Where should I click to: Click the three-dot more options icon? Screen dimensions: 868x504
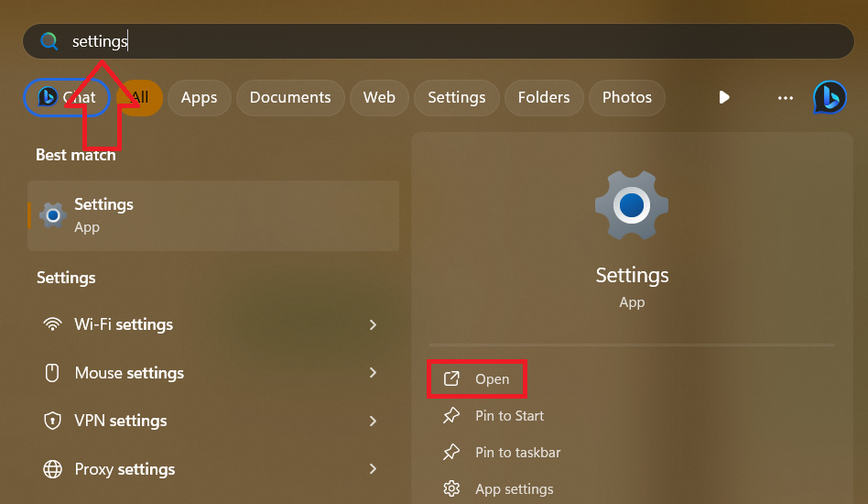tap(785, 97)
